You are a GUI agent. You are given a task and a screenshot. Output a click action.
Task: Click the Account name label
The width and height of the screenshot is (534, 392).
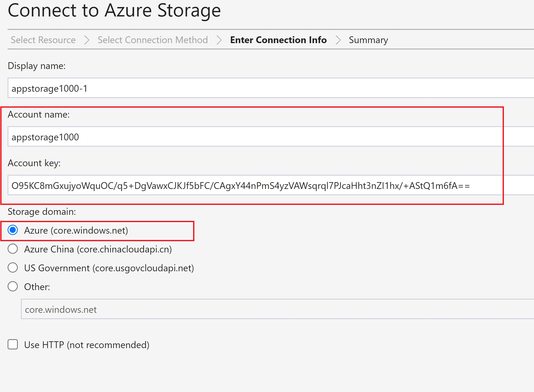(x=39, y=114)
